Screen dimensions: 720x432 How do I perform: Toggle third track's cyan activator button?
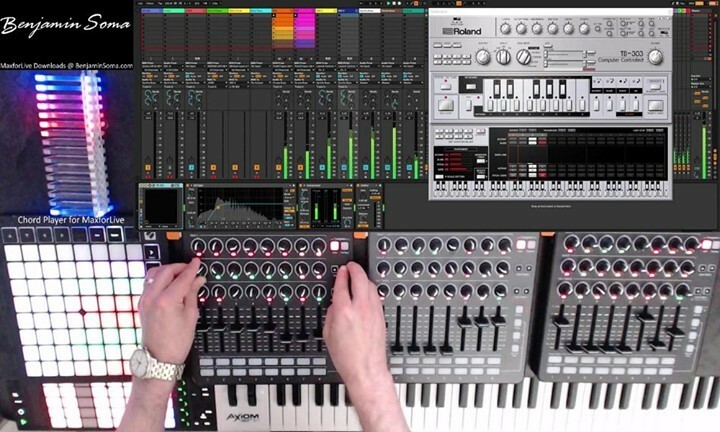(x=191, y=168)
